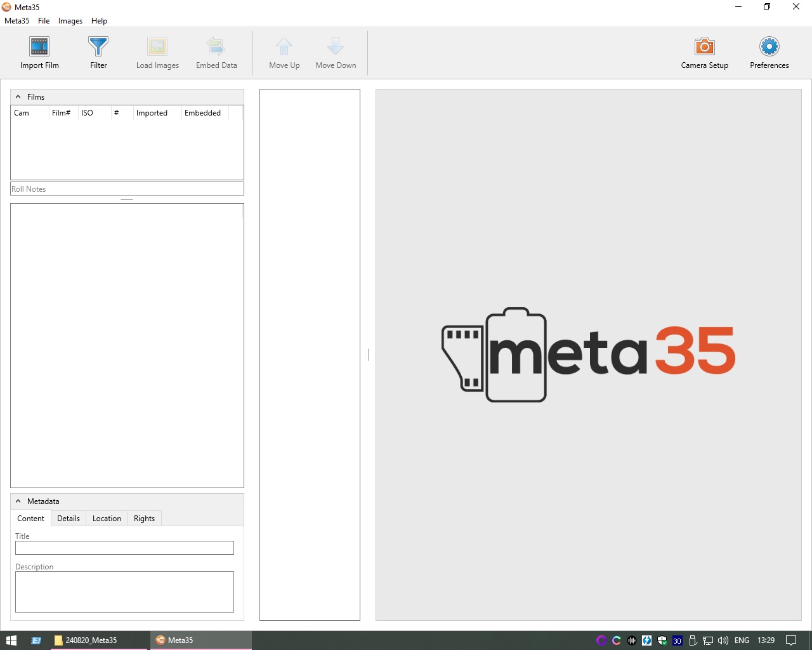812x650 pixels.
Task: Open the File menu
Action: point(44,21)
